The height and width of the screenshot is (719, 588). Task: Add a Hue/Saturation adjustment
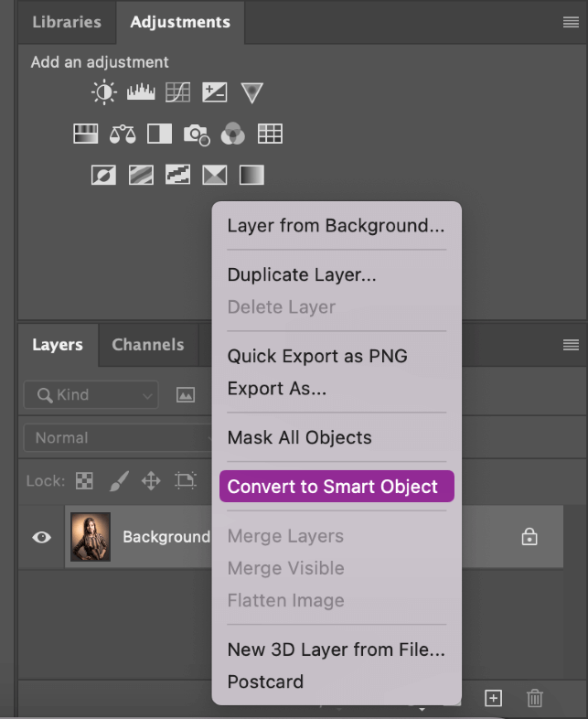click(86, 134)
